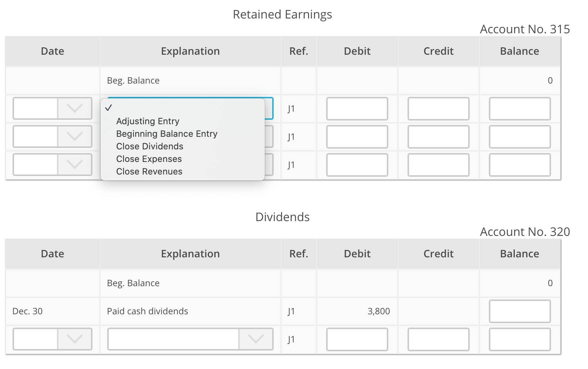588x369 pixels.
Task: Click credit field in first Retained Earnings row
Action: click(439, 109)
